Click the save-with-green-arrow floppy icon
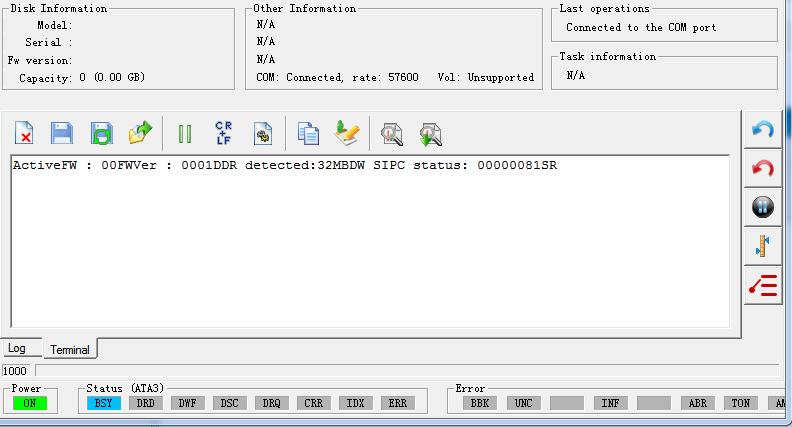Viewport: 792px width, 427px height. (102, 133)
